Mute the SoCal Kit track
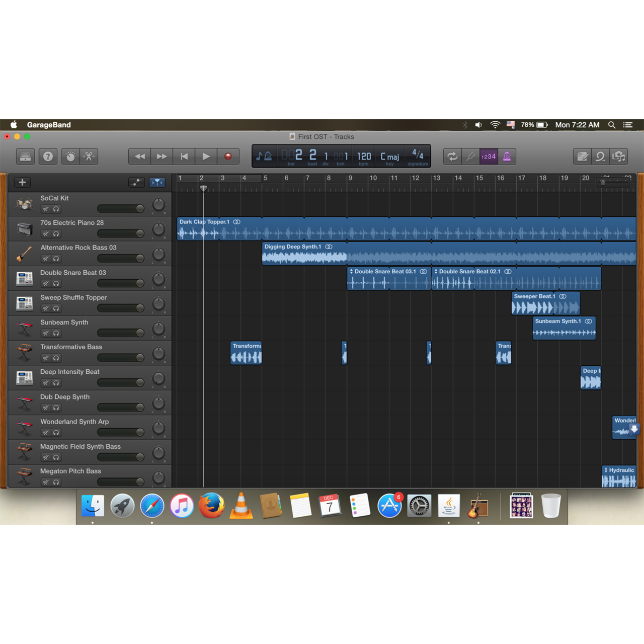This screenshot has width=644, height=644. tap(46, 209)
